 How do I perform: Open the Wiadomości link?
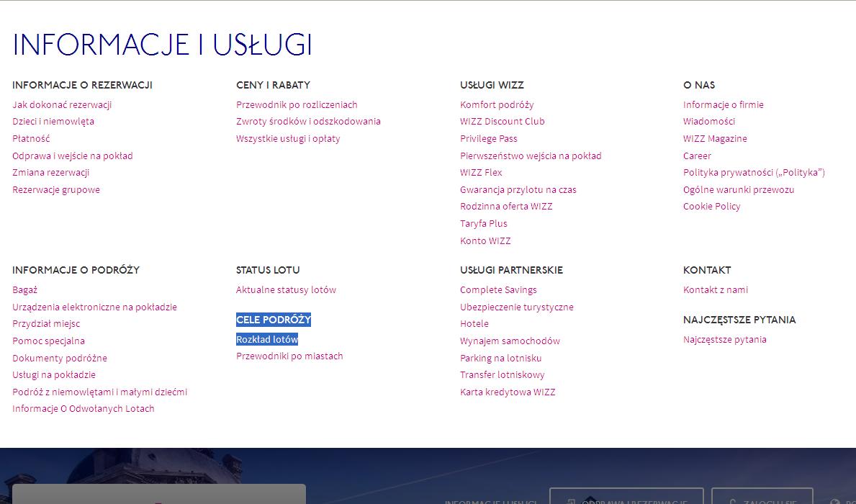pyautogui.click(x=709, y=121)
